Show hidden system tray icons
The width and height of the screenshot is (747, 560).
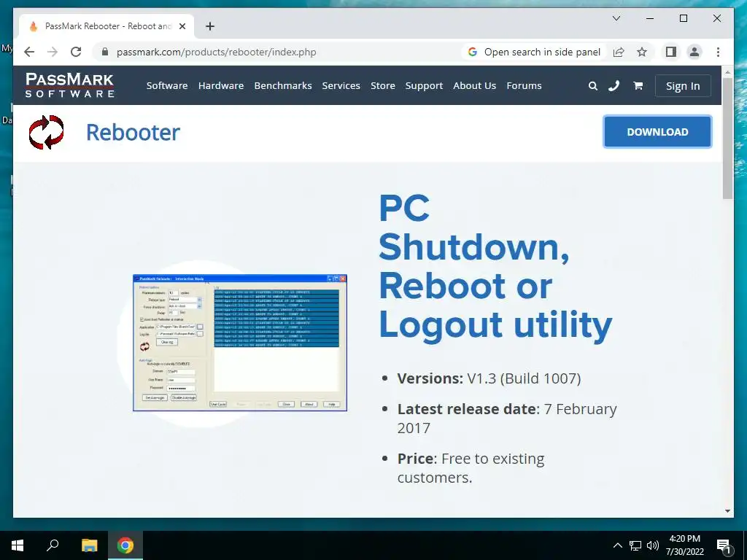pos(617,545)
